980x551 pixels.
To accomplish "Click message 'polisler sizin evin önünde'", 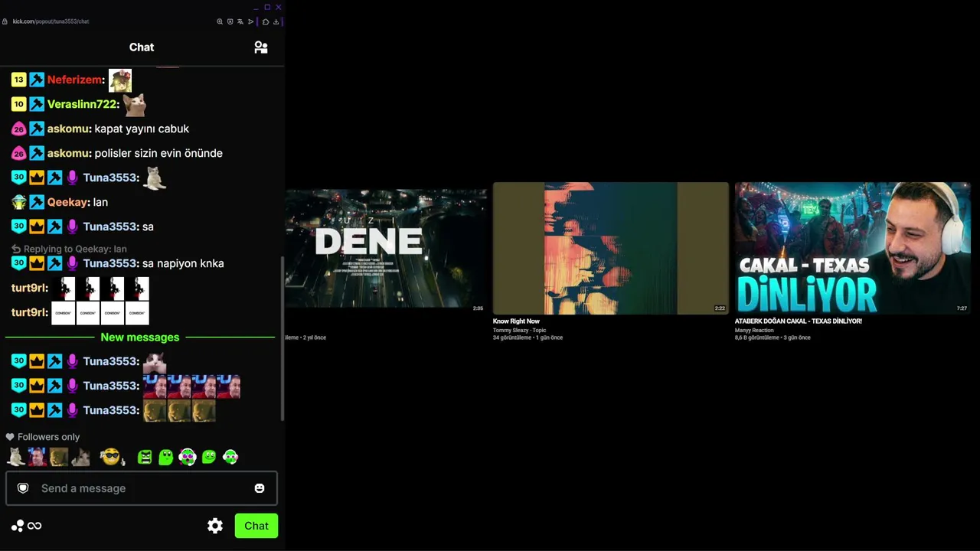I will [158, 153].
